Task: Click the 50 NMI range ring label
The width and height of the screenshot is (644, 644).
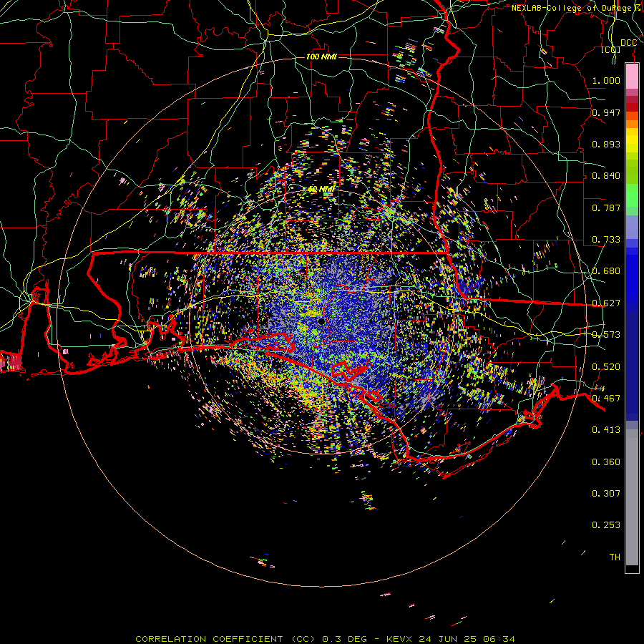Action: [x=321, y=189]
